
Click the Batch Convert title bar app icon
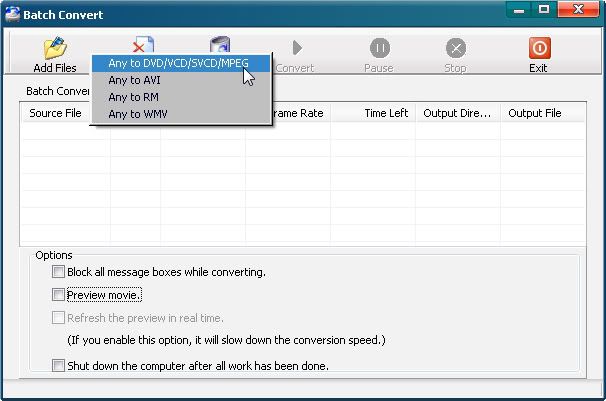pos(13,14)
